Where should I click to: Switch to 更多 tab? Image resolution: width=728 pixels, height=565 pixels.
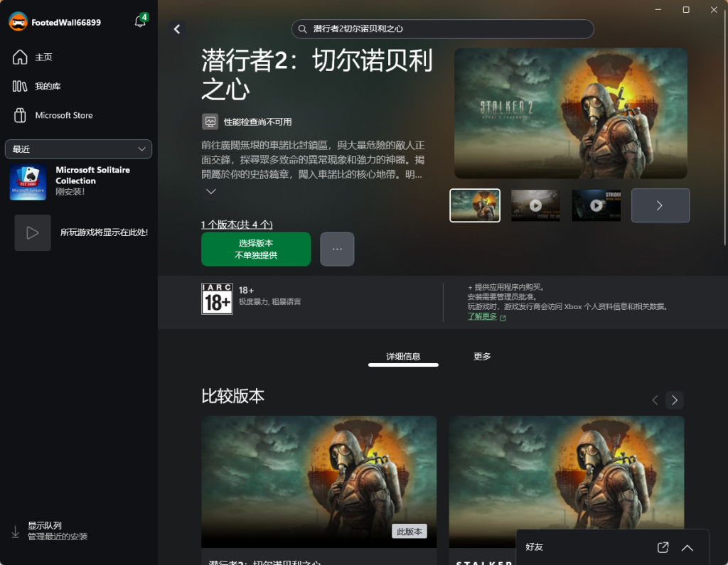tap(482, 357)
